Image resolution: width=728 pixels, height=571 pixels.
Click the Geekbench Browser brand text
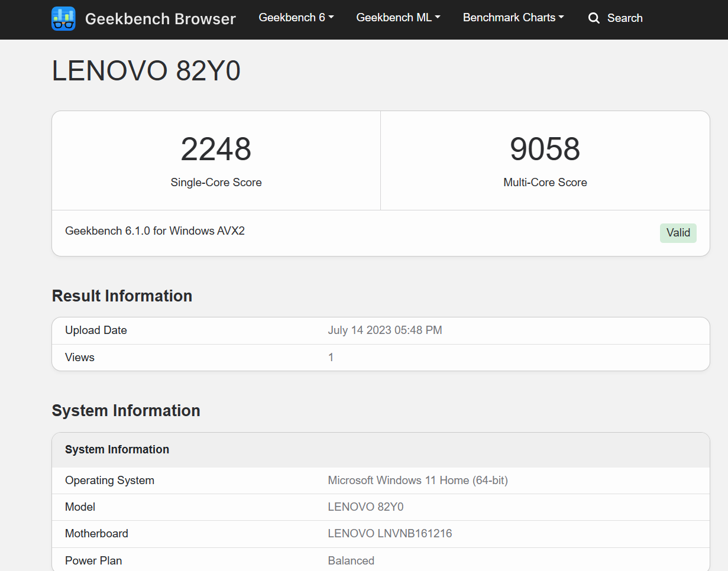click(x=160, y=19)
